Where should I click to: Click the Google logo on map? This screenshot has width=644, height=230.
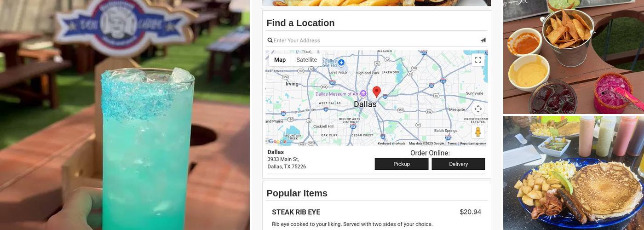pos(277,142)
